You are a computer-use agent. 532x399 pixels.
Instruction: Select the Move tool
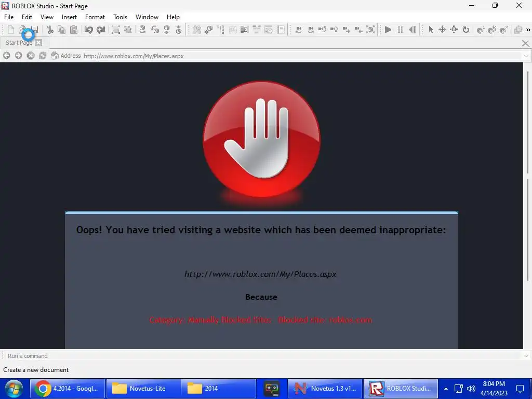click(442, 30)
